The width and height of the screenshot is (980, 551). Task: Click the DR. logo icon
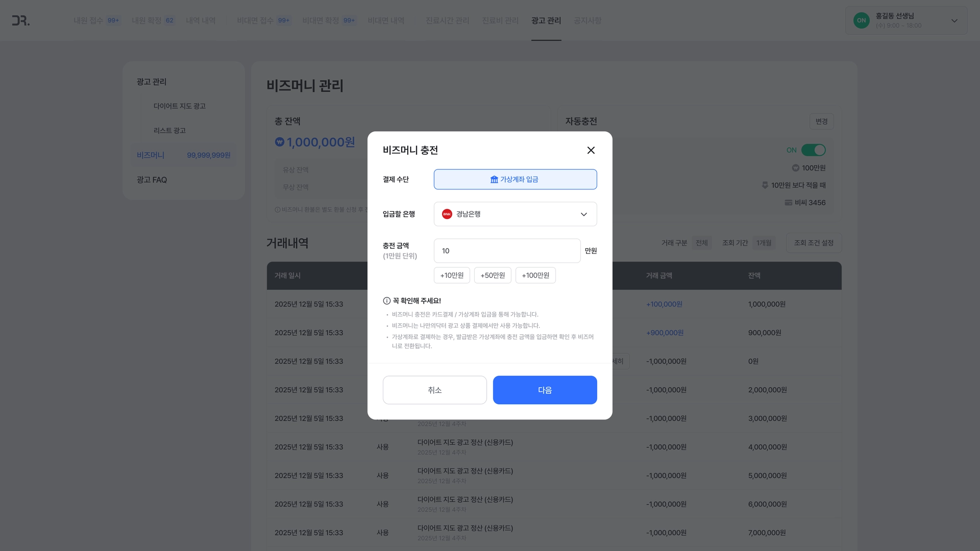coord(21,21)
